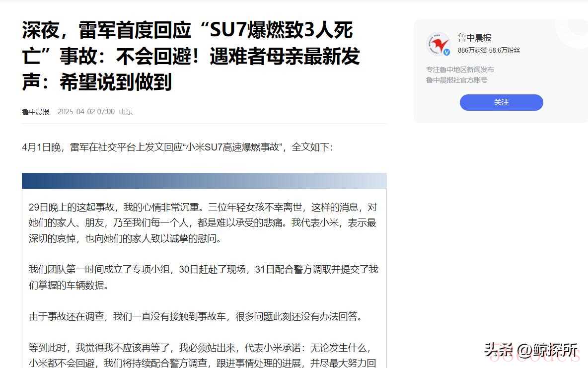Click the description 专注鲁中地区新闻发布
The height and width of the screenshot is (368, 588).
pyautogui.click(x=460, y=70)
